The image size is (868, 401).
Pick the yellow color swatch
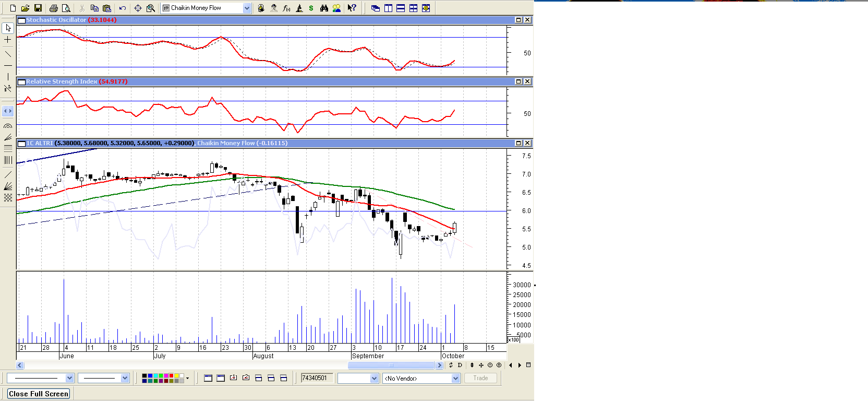pos(177,375)
